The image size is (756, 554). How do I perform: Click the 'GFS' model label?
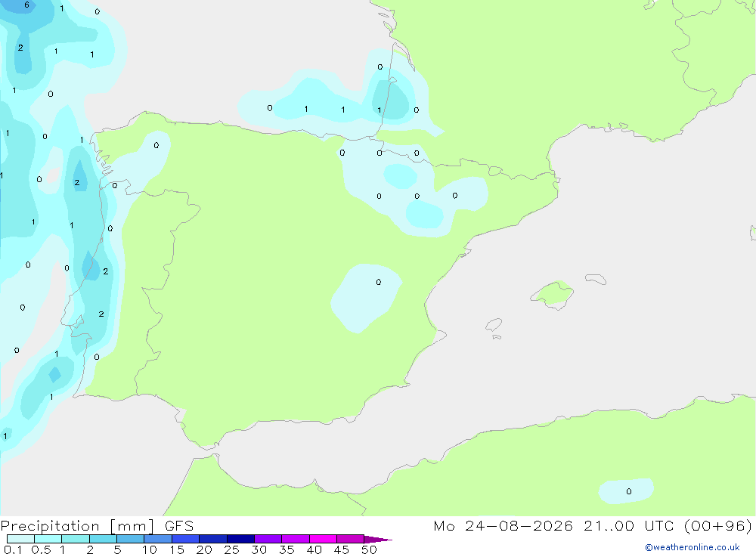coord(179,526)
